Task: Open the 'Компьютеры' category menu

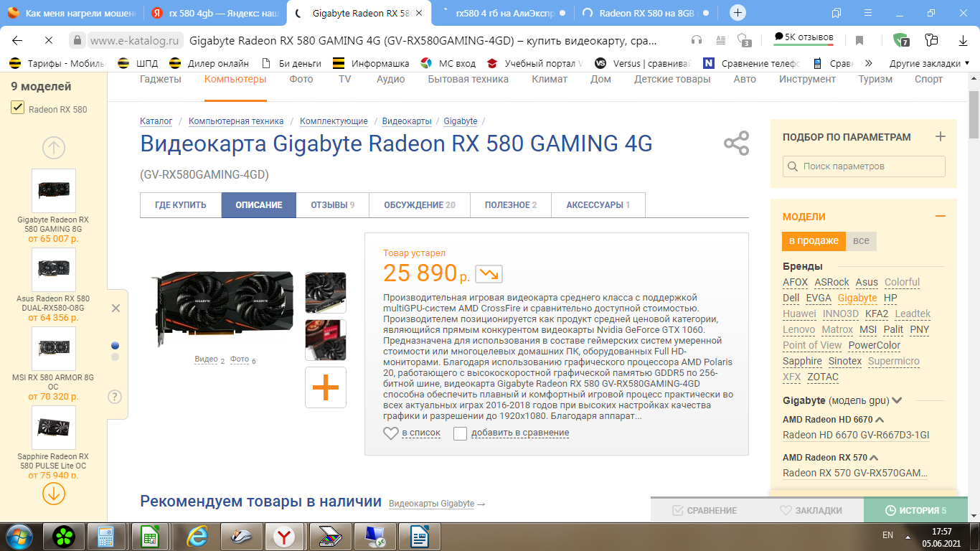Action: 235,80
